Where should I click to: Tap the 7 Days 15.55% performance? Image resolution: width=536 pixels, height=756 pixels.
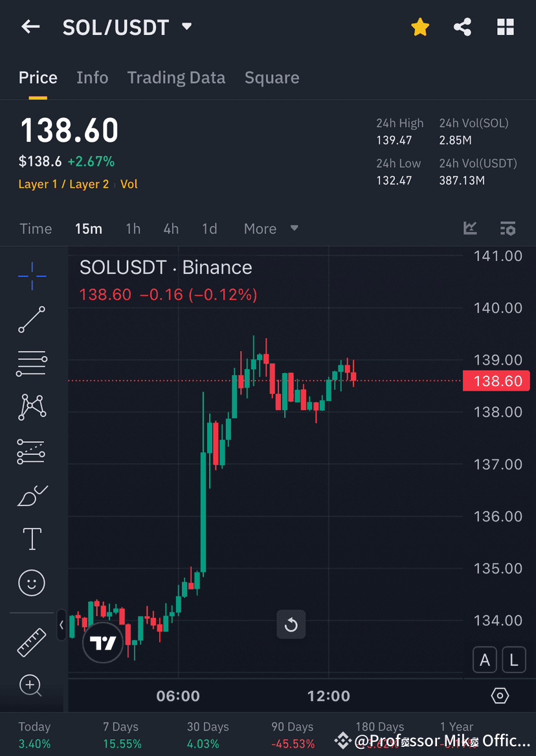click(122, 735)
